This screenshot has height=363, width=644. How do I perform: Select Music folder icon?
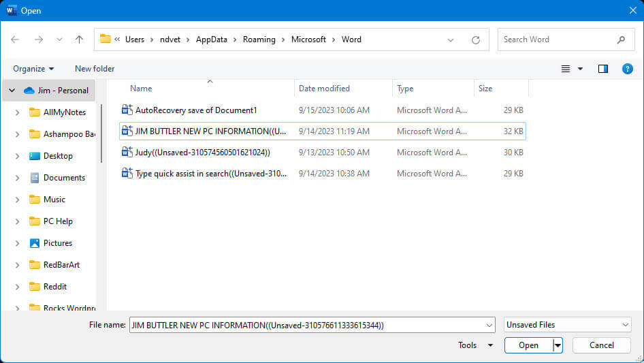click(x=35, y=200)
